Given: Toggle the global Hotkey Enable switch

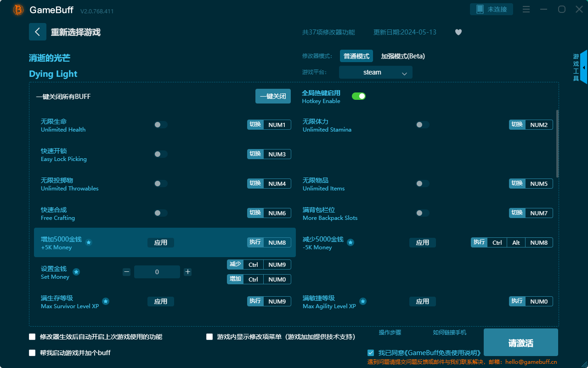Looking at the screenshot, I should click(x=359, y=96).
